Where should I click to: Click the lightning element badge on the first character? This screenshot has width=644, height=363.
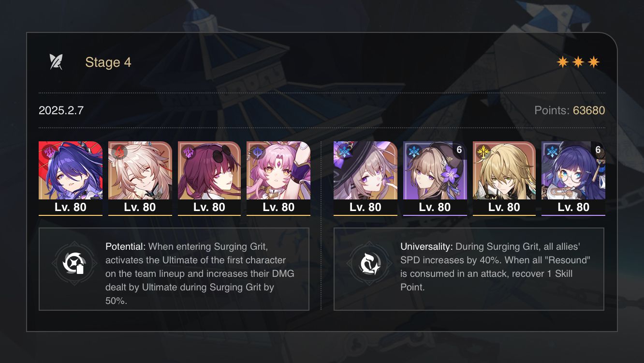click(x=48, y=151)
